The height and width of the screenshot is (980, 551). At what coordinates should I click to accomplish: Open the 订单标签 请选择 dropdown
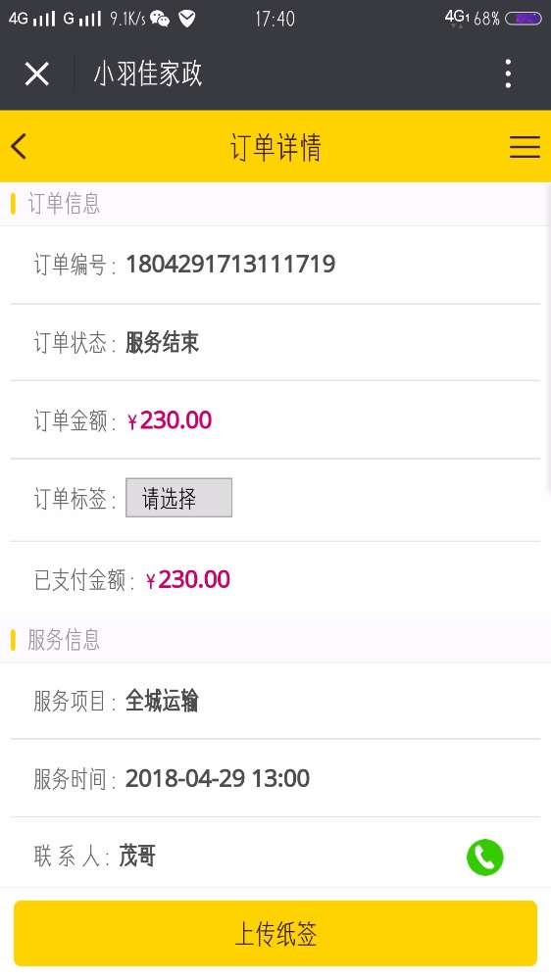click(178, 498)
